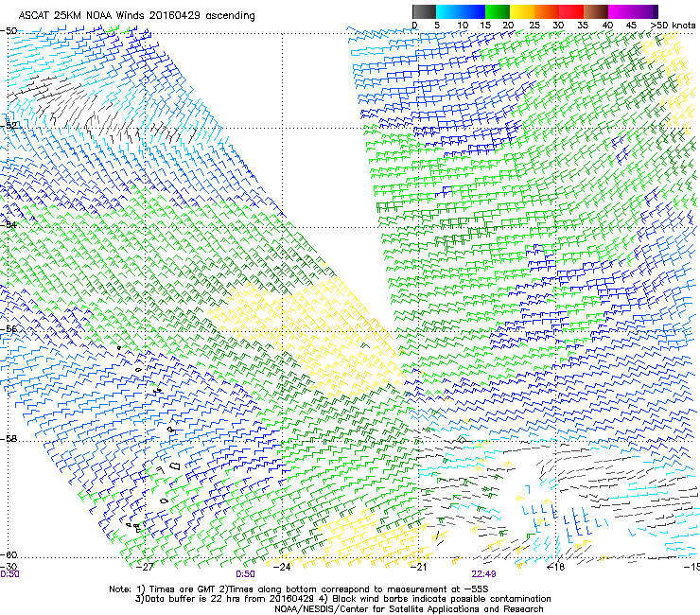Select the orange 25–30 knots legend swatch

tap(547, 11)
